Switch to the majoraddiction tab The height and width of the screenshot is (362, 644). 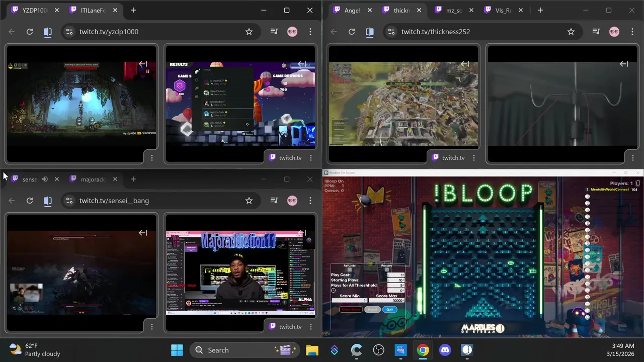[x=94, y=179]
